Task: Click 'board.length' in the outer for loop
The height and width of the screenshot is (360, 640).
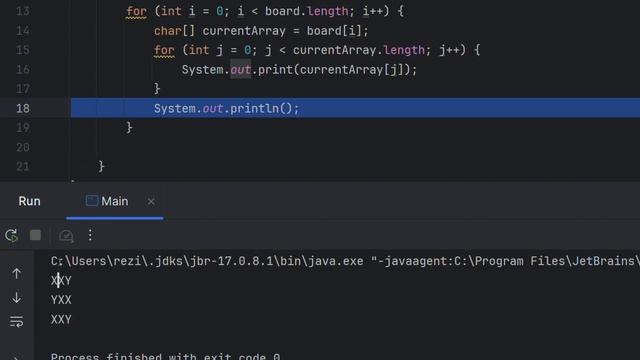Action: click(307, 11)
